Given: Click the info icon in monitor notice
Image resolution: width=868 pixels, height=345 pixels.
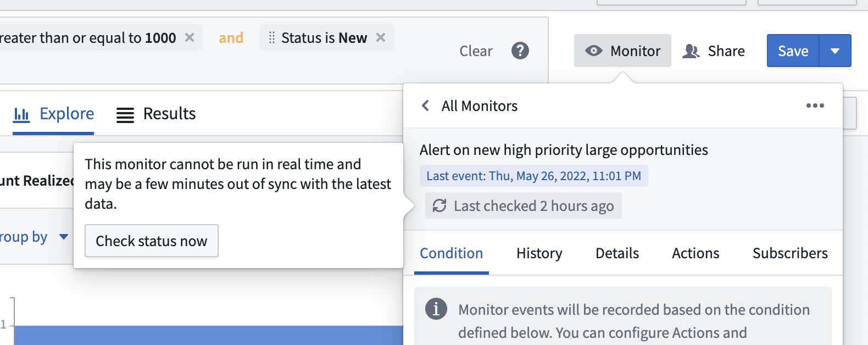Looking at the screenshot, I should point(436,309).
